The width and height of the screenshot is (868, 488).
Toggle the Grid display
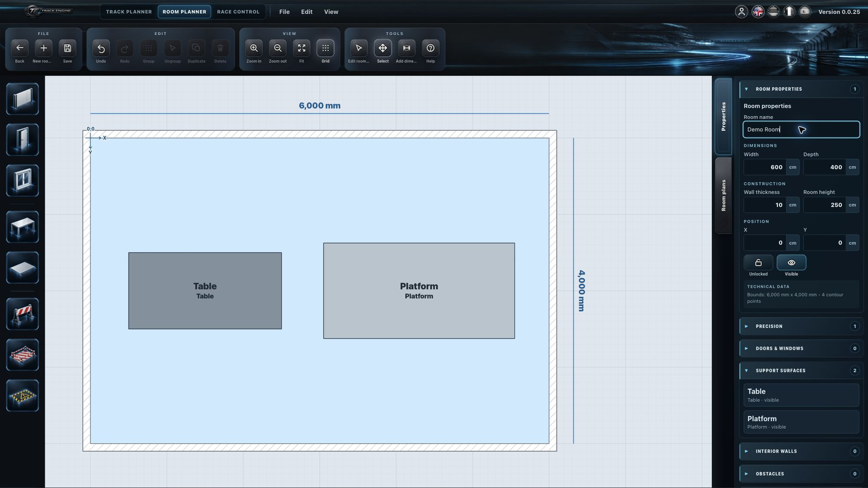pyautogui.click(x=325, y=48)
